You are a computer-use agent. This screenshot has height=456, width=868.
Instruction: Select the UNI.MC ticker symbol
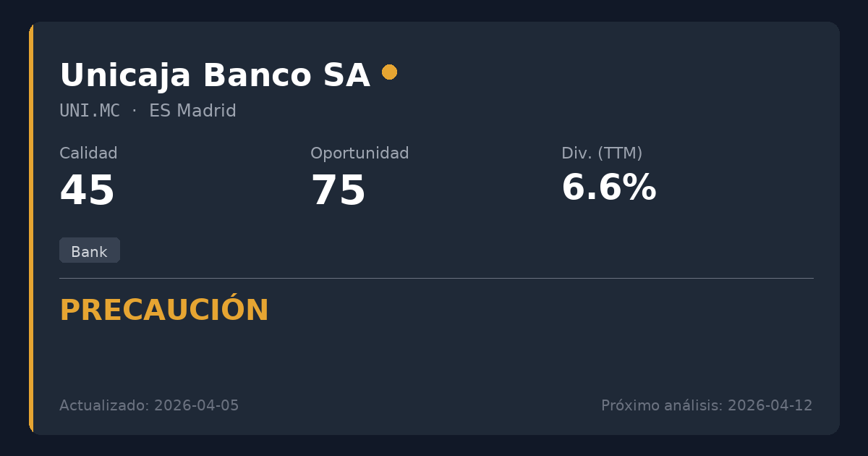point(90,111)
